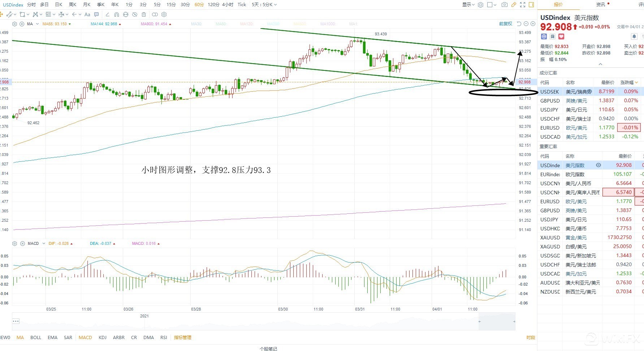Open the 显示 display dropdown
644x351 pixels.
[468, 5]
